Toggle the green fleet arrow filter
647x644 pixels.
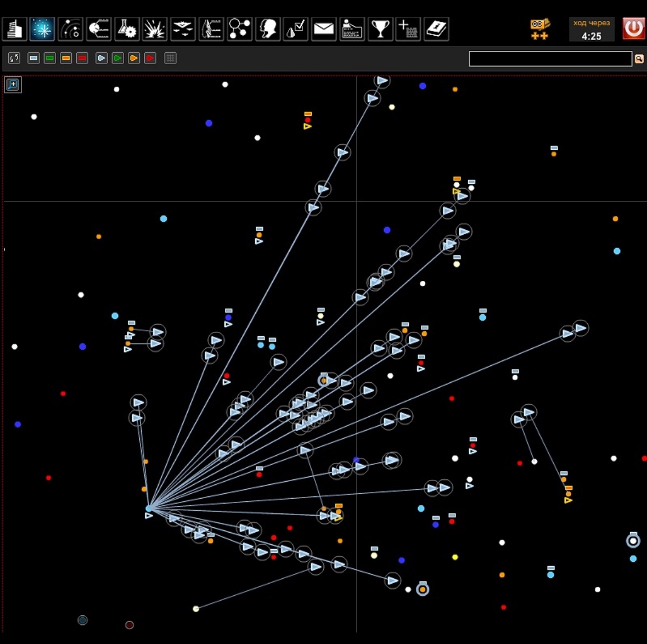117,58
